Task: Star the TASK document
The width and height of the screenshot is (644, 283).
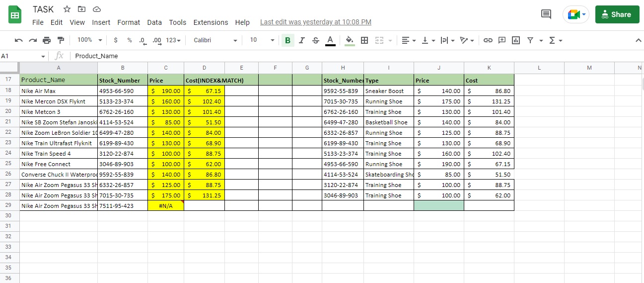Action: 67,9
